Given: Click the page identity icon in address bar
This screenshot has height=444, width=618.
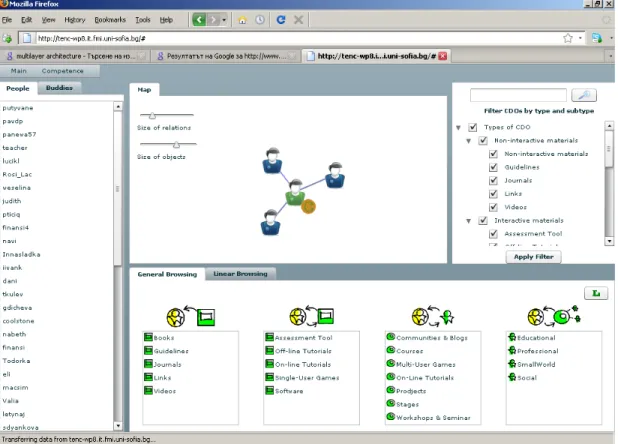Looking at the screenshot, I should pos(27,38).
